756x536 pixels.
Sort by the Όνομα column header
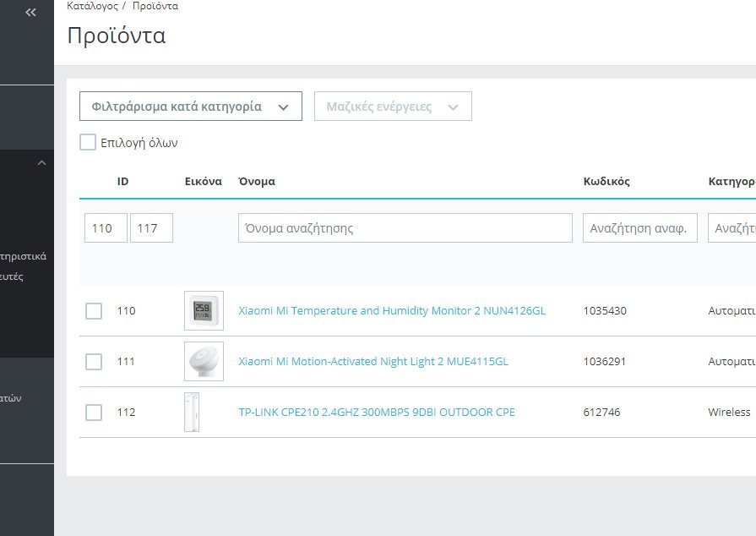tap(257, 182)
